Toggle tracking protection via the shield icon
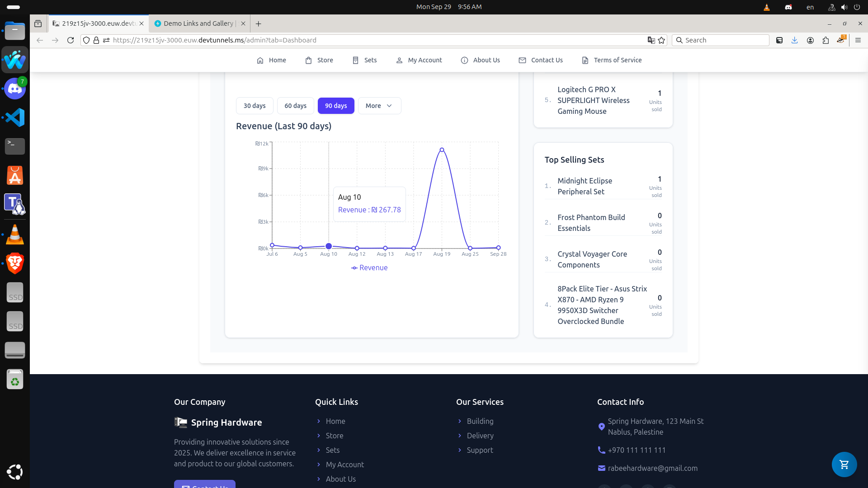The height and width of the screenshot is (488, 868). 86,40
